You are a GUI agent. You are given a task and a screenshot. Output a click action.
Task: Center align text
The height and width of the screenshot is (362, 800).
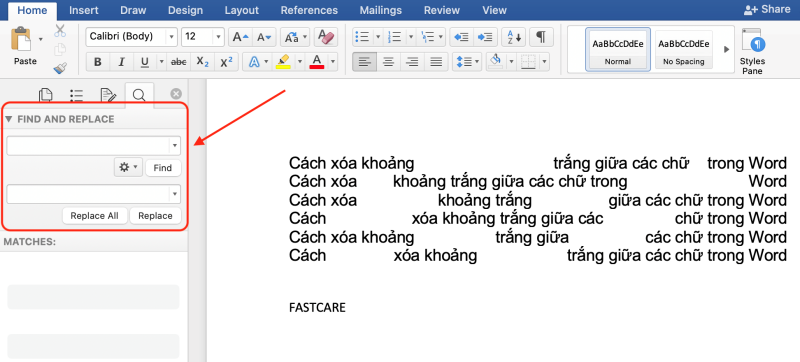click(388, 62)
